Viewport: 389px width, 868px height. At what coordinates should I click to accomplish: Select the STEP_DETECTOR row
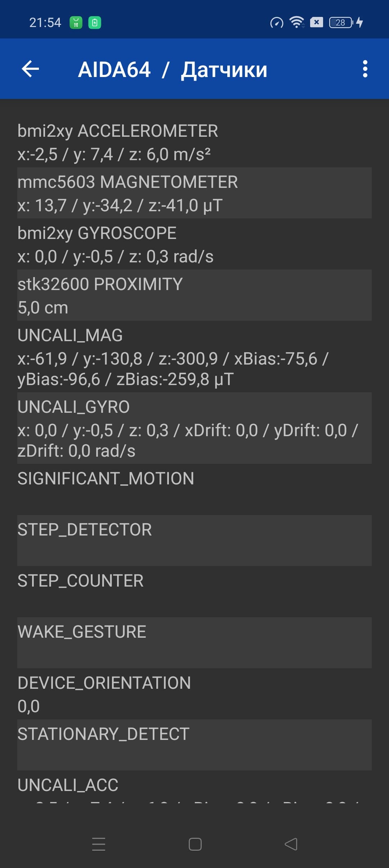pos(194,541)
